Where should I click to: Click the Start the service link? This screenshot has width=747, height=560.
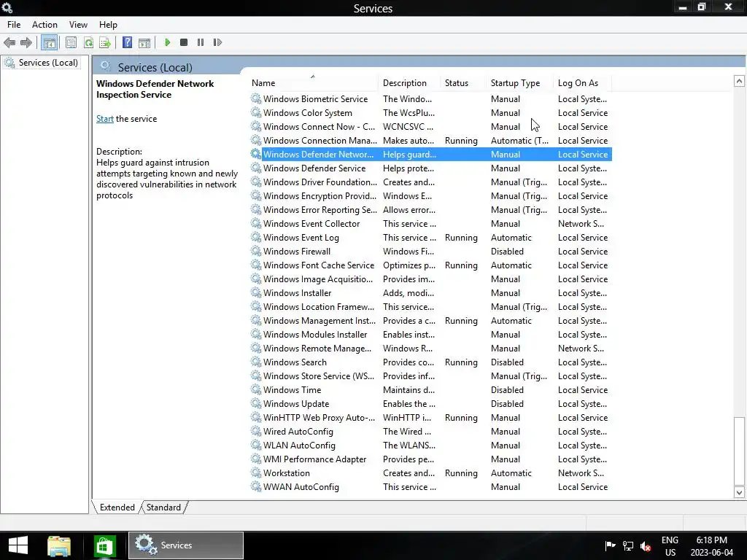click(105, 119)
